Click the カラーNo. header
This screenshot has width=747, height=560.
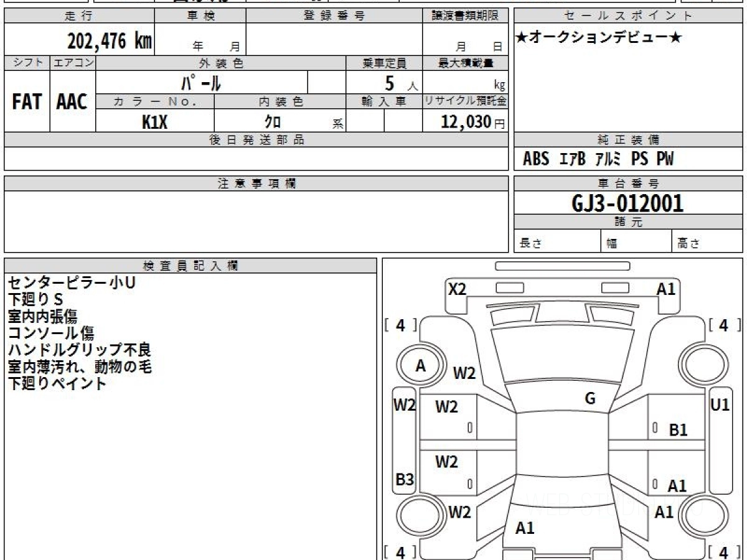tap(155, 101)
